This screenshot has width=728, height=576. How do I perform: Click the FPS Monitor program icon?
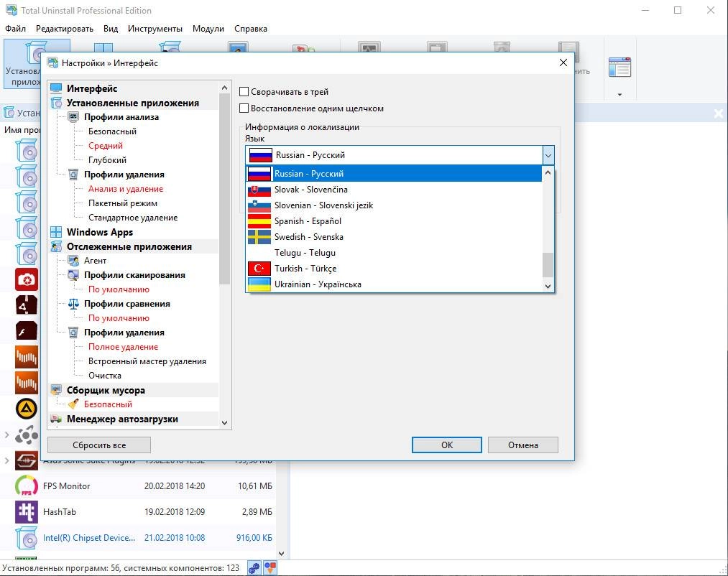(x=27, y=486)
